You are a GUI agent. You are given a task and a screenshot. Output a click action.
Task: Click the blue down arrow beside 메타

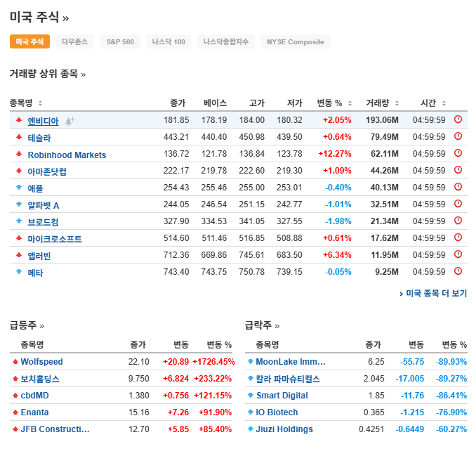pyautogui.click(x=19, y=272)
